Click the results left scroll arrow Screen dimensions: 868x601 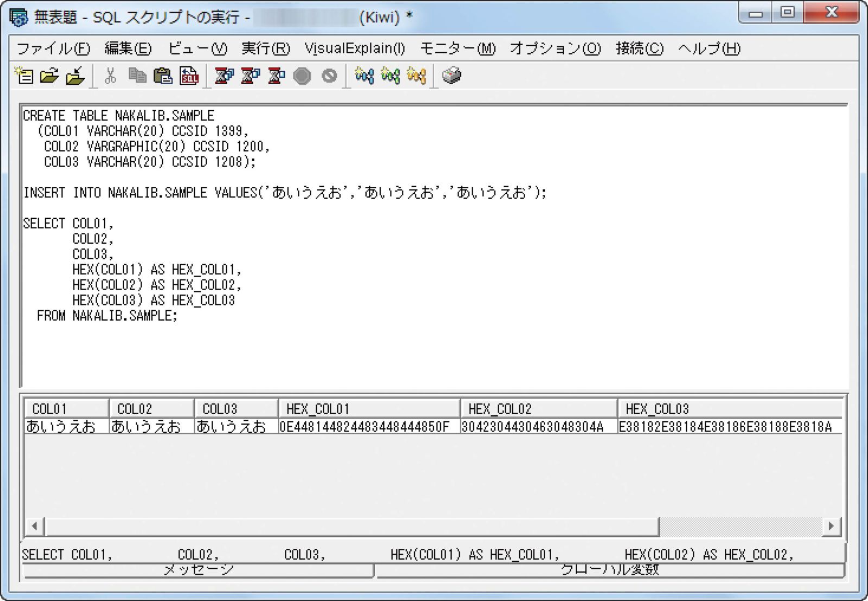[35, 526]
